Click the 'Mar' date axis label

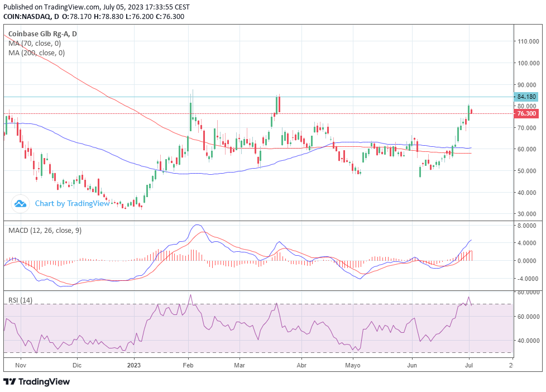click(240, 365)
